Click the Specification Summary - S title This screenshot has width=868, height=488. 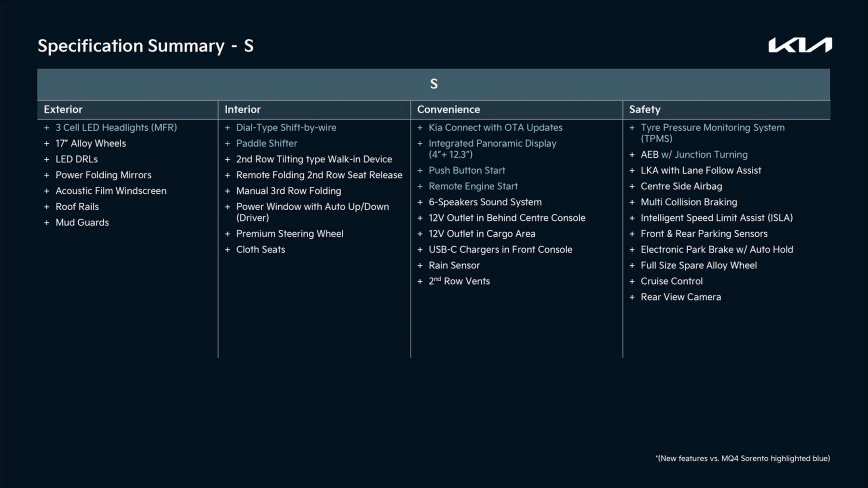click(146, 46)
